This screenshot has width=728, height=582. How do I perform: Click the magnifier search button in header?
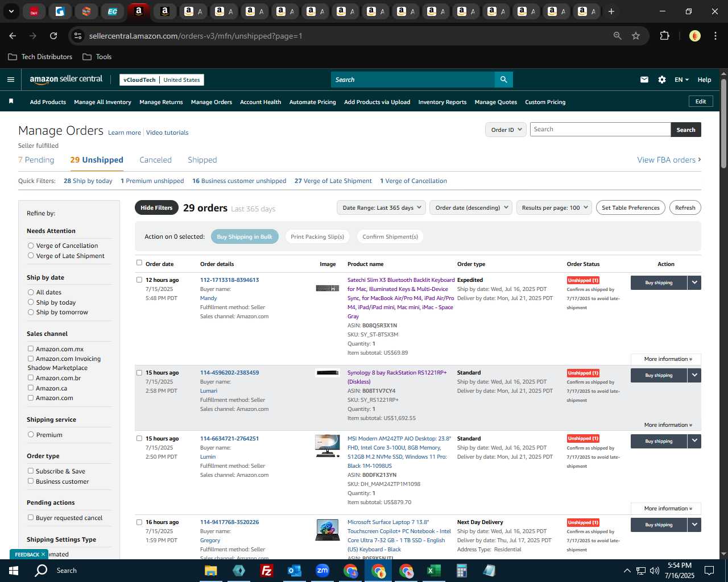(x=503, y=80)
